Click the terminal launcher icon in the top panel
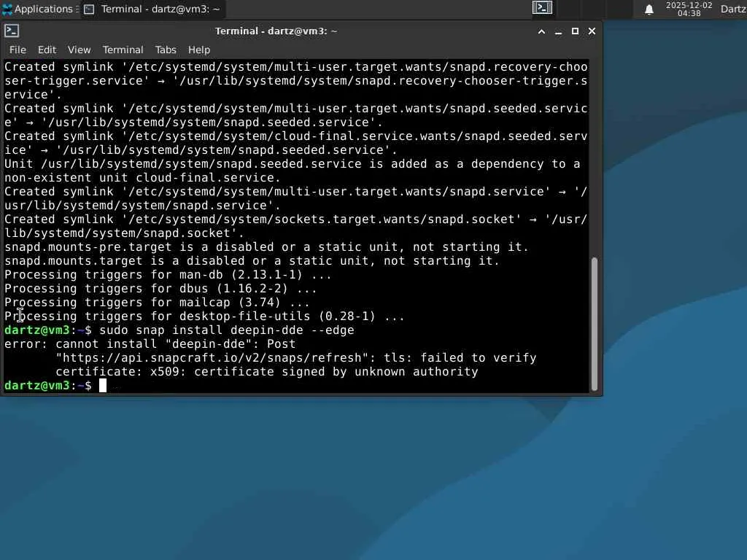Viewport: 747px width, 560px height. pos(542,7)
